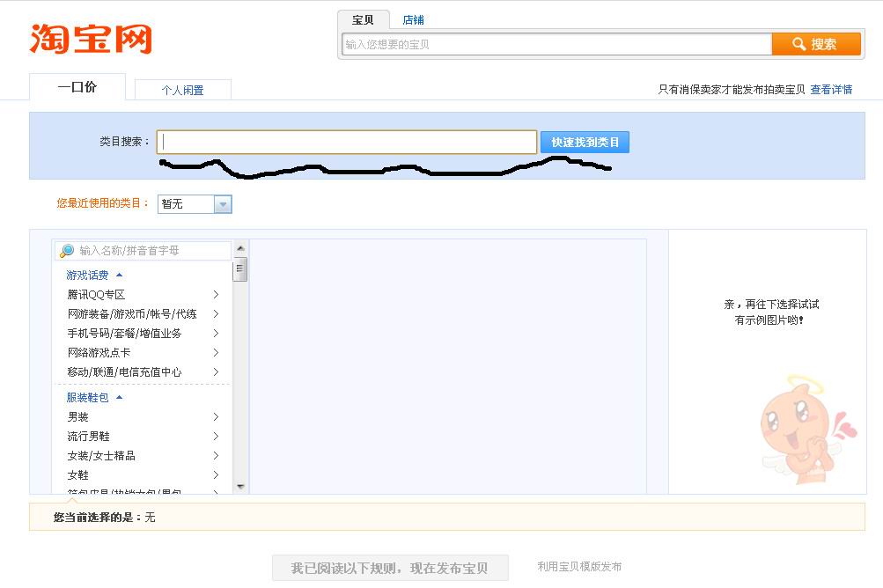The width and height of the screenshot is (883, 588).
Task: Click the 您当前选择的是：无 status text
Action: [x=104, y=517]
